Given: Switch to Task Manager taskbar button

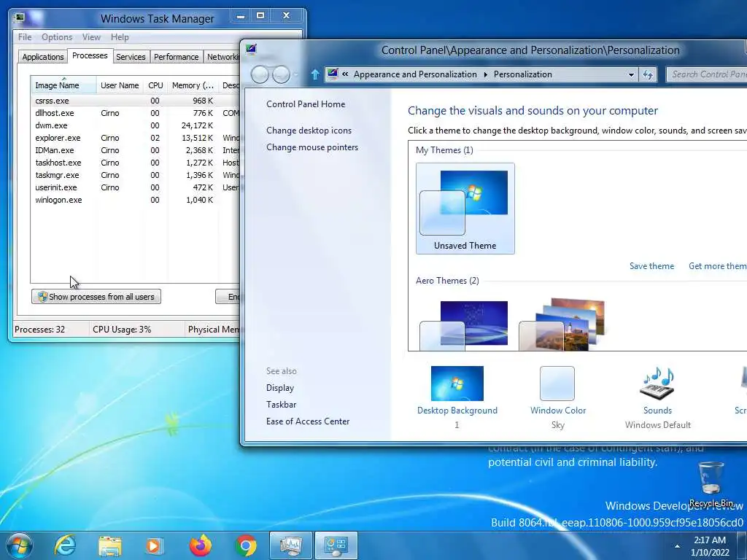Looking at the screenshot, I should (290, 545).
